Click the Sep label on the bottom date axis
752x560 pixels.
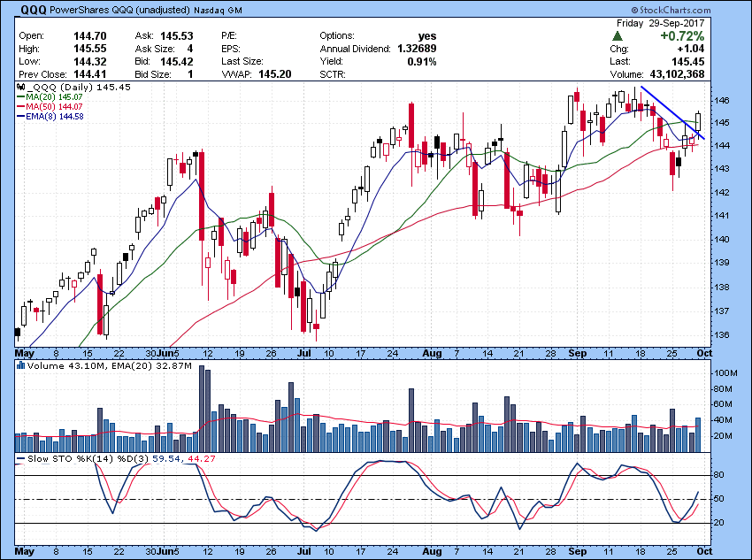(x=577, y=551)
